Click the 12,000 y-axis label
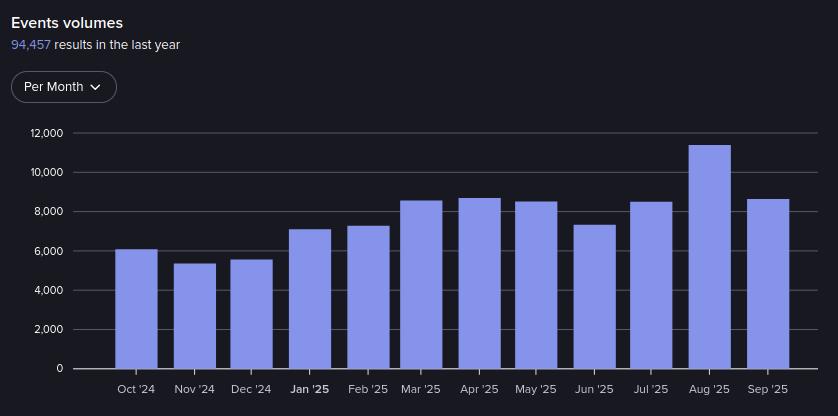This screenshot has height=416, width=838. pos(47,133)
